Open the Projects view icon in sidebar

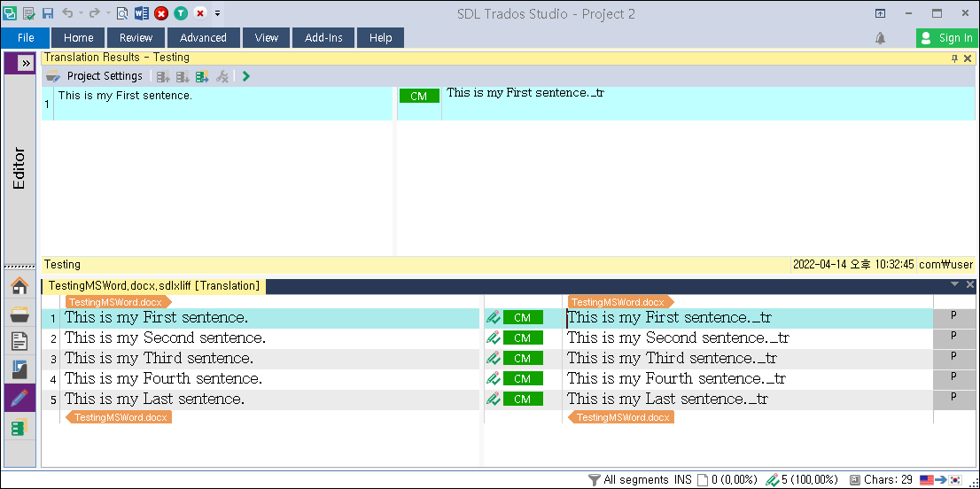[20, 314]
